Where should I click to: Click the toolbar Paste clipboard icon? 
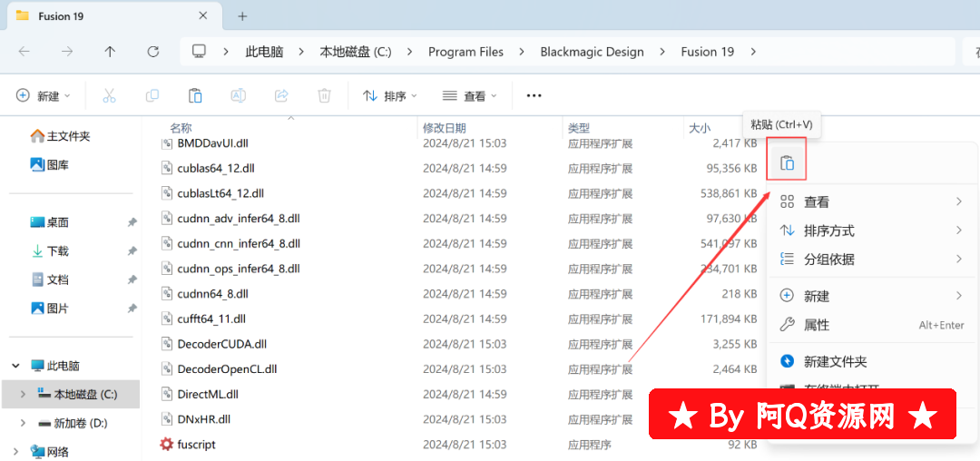click(195, 95)
